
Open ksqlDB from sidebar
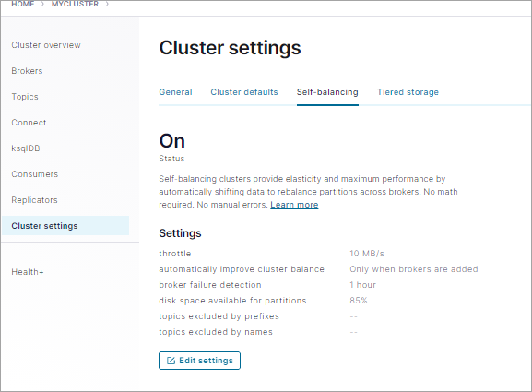(26, 148)
